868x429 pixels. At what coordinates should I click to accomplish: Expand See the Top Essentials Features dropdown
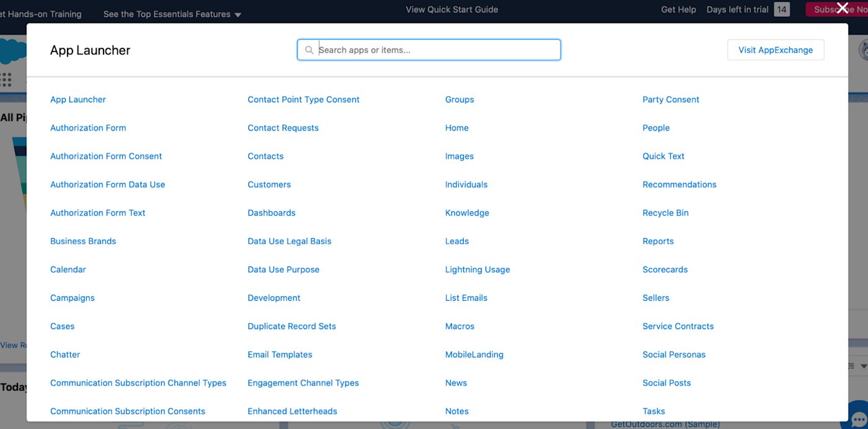tap(172, 14)
